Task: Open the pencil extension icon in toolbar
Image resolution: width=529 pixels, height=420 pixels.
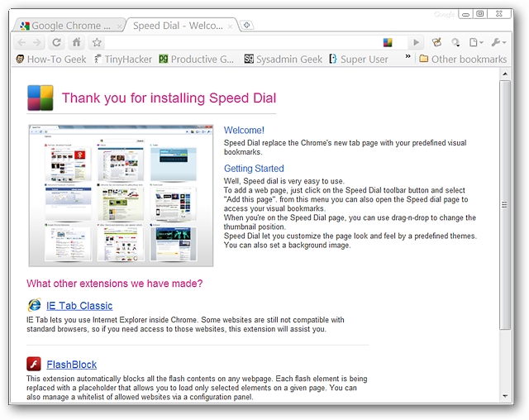Action: click(436, 42)
